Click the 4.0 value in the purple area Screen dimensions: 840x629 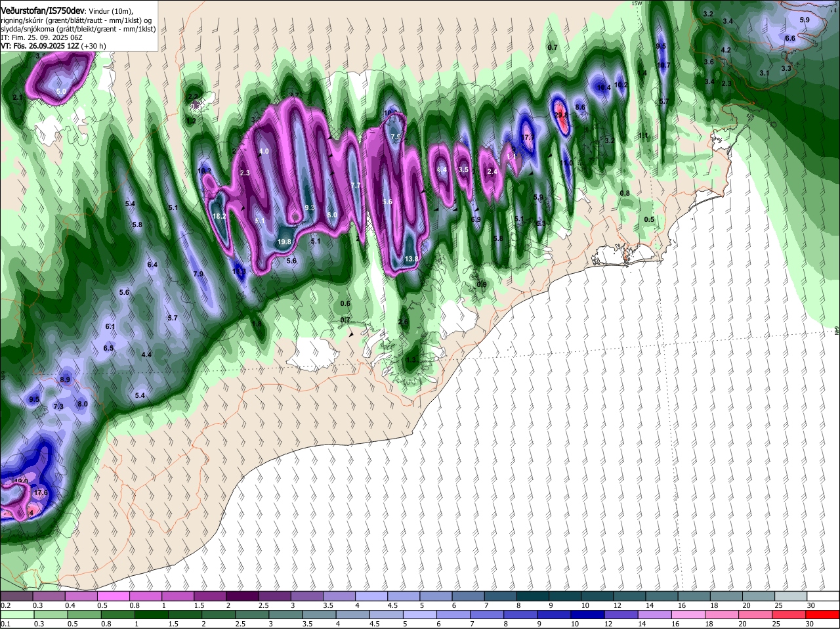point(264,151)
